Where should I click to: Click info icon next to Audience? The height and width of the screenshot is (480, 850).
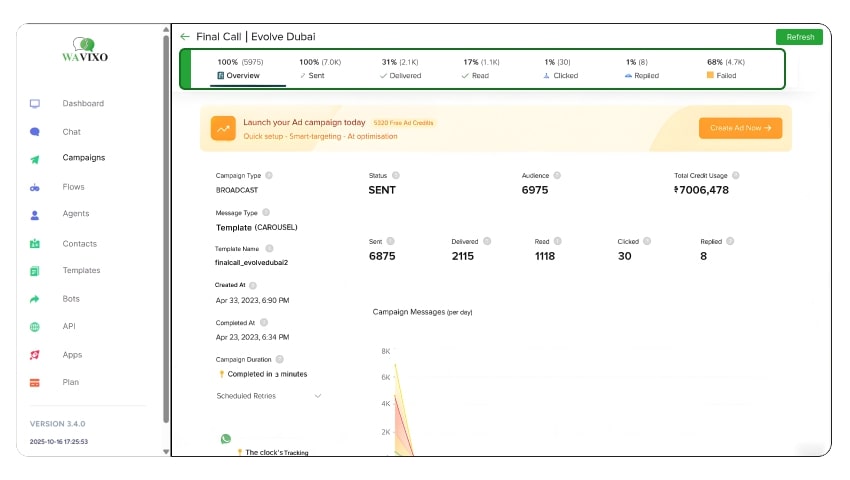557,175
